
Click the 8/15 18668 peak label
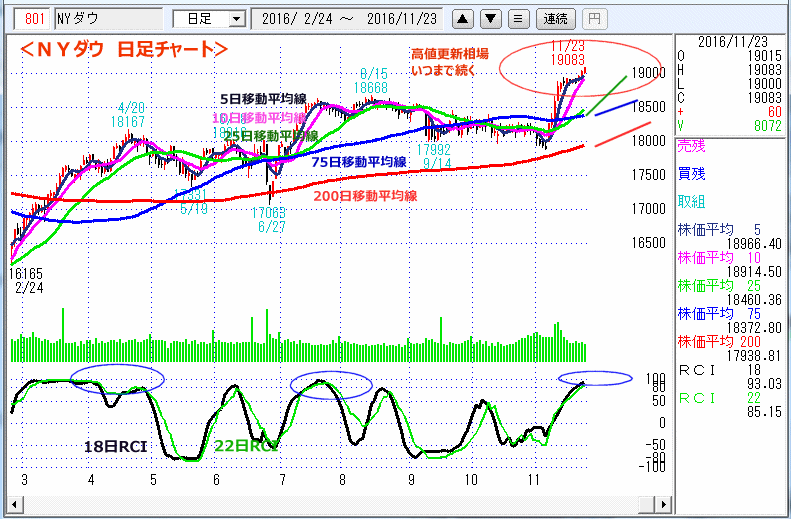[x=372, y=80]
